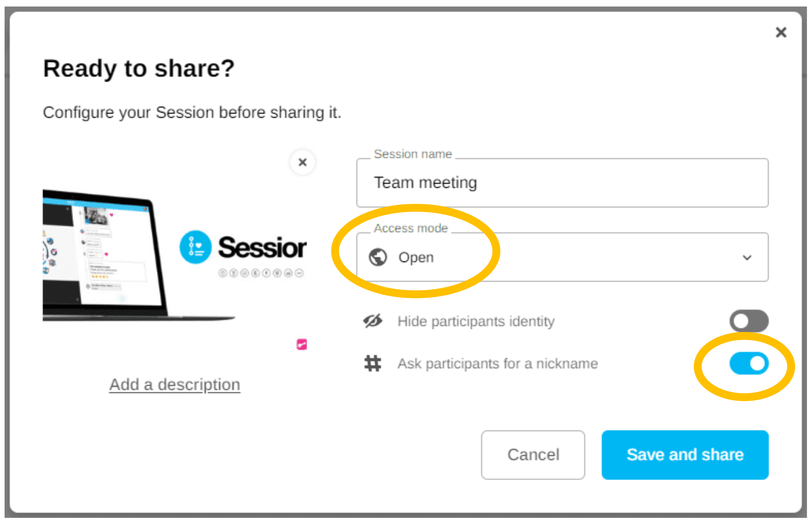
Task: Click the hash nickname icon
Action: point(373,363)
